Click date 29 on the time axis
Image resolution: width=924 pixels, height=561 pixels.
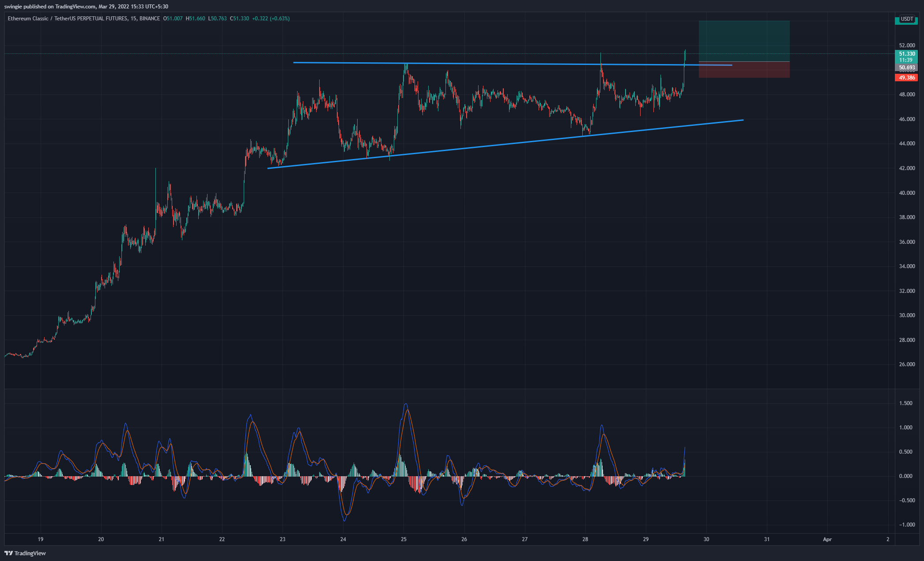[x=645, y=539]
